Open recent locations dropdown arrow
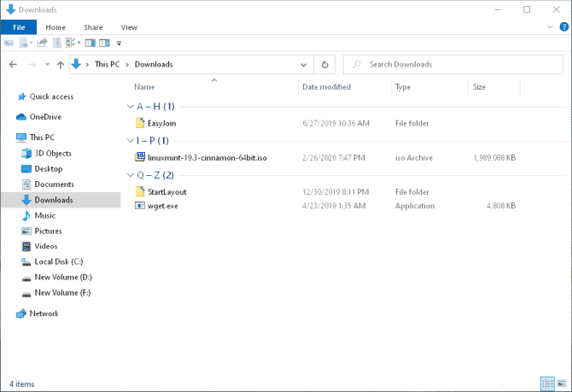The image size is (572, 392). coord(48,65)
